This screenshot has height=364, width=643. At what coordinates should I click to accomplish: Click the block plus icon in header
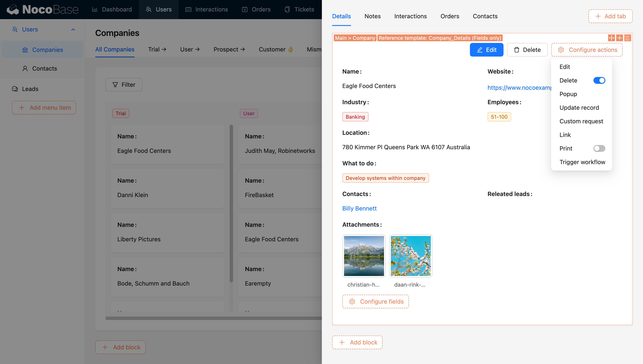pyautogui.click(x=619, y=38)
